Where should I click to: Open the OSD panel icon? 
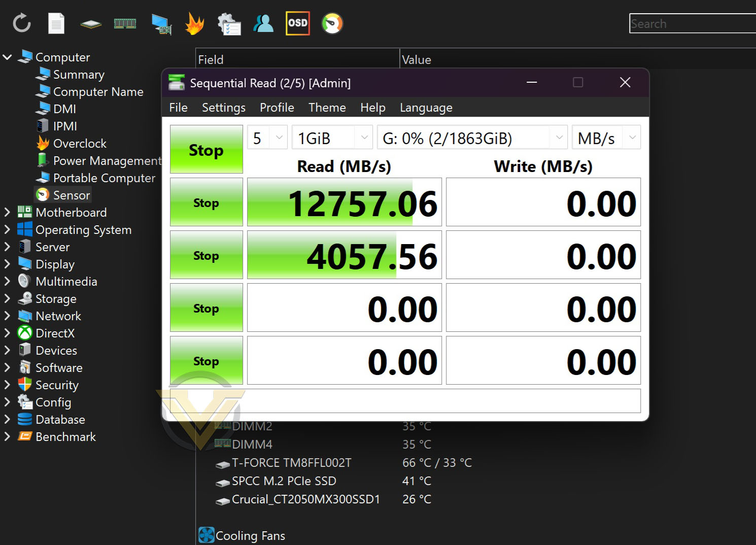(298, 23)
